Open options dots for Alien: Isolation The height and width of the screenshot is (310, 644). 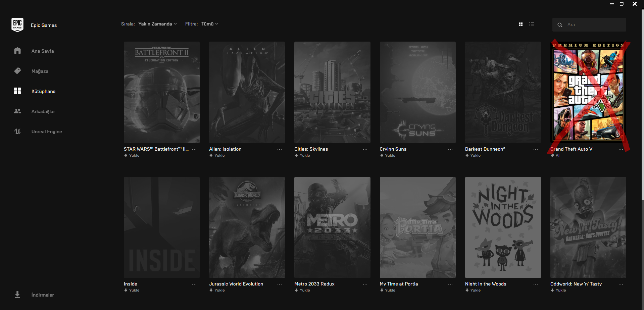coord(280,149)
